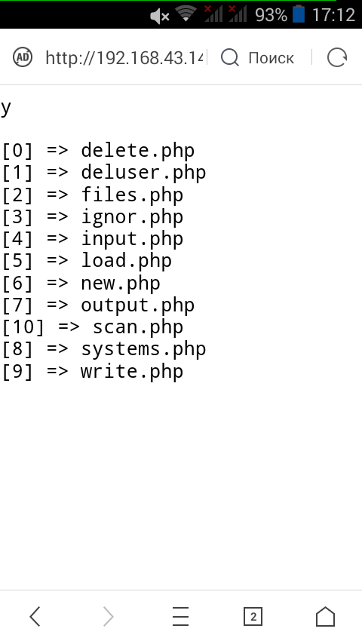Tap the muted sound status icon
362x644 pixels.
point(159,16)
